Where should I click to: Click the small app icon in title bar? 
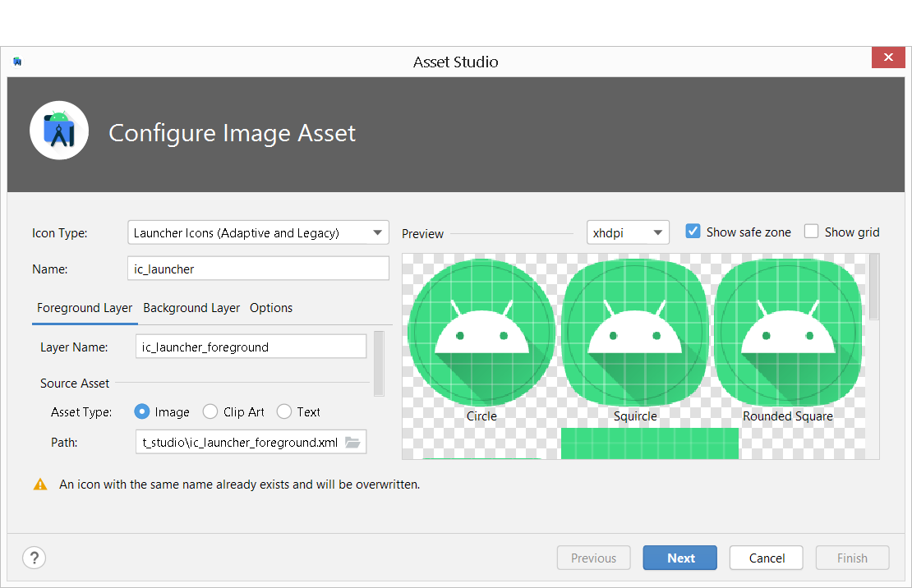[17, 62]
